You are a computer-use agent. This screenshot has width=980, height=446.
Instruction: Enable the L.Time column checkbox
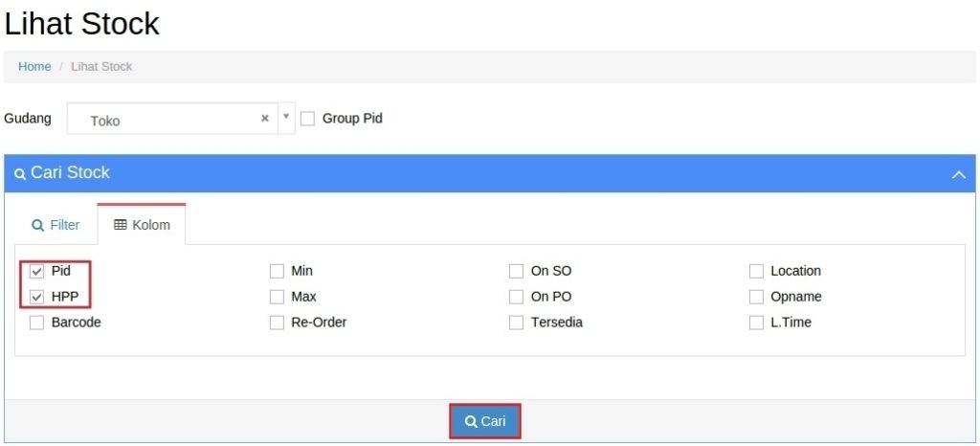coord(756,323)
